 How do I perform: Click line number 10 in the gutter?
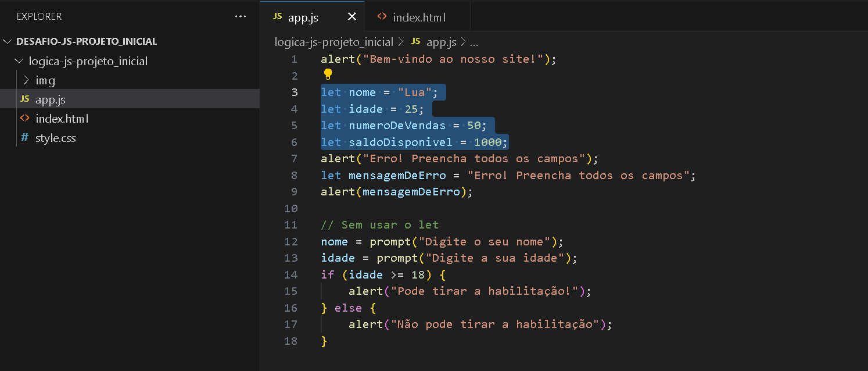point(291,208)
